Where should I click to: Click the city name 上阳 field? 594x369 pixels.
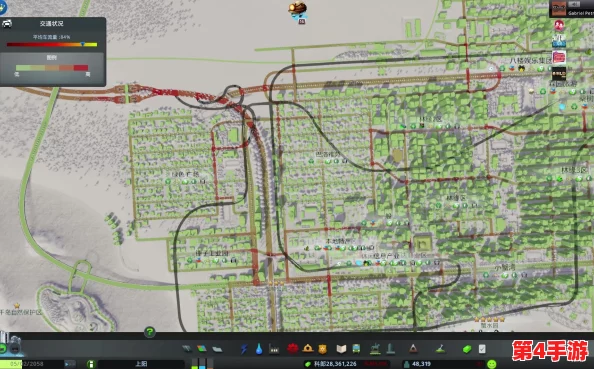click(141, 364)
